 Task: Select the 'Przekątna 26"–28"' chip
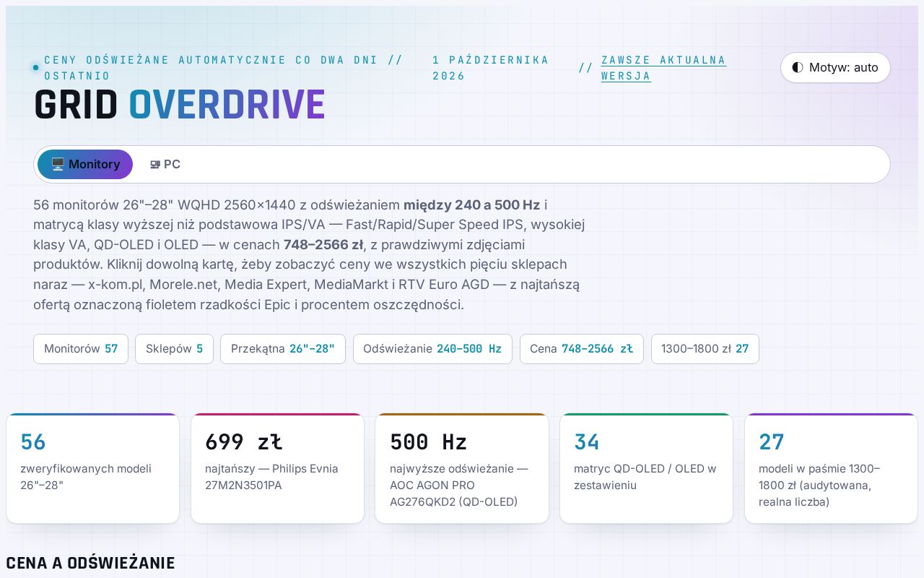(283, 349)
